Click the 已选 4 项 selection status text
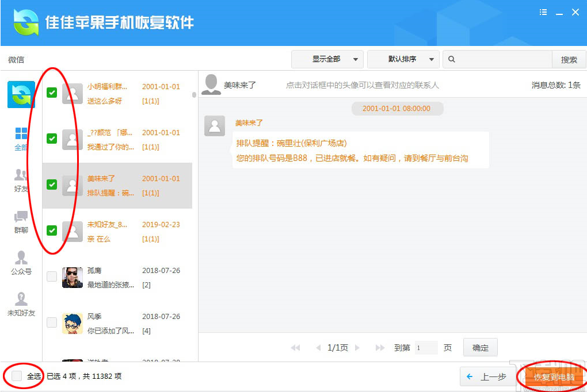This screenshot has width=587, height=392. [62, 376]
